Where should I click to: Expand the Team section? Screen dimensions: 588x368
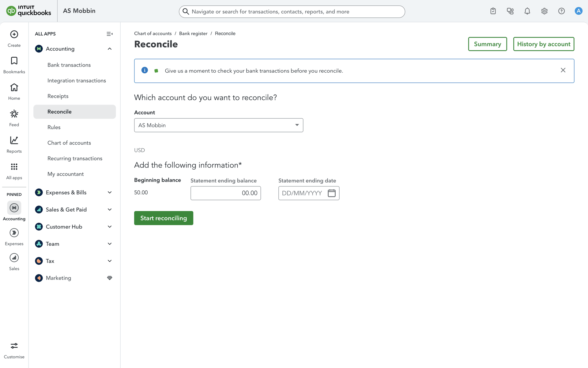click(110, 244)
